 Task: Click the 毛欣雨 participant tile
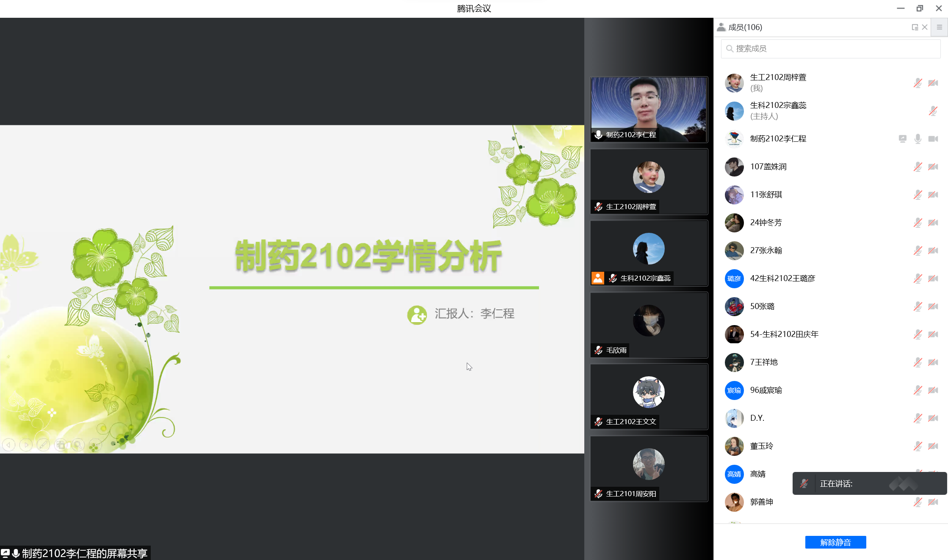click(x=649, y=325)
